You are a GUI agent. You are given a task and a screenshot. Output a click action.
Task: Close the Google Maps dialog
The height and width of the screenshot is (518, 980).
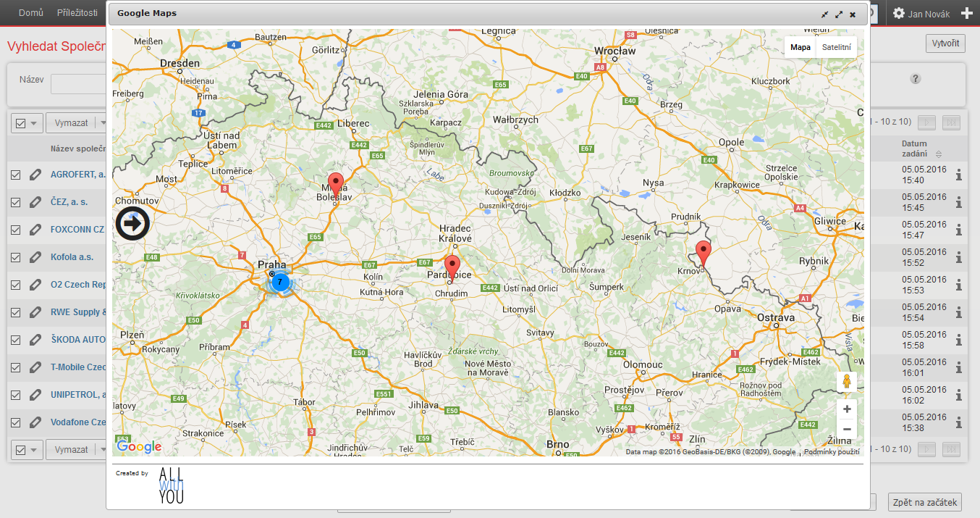(853, 14)
